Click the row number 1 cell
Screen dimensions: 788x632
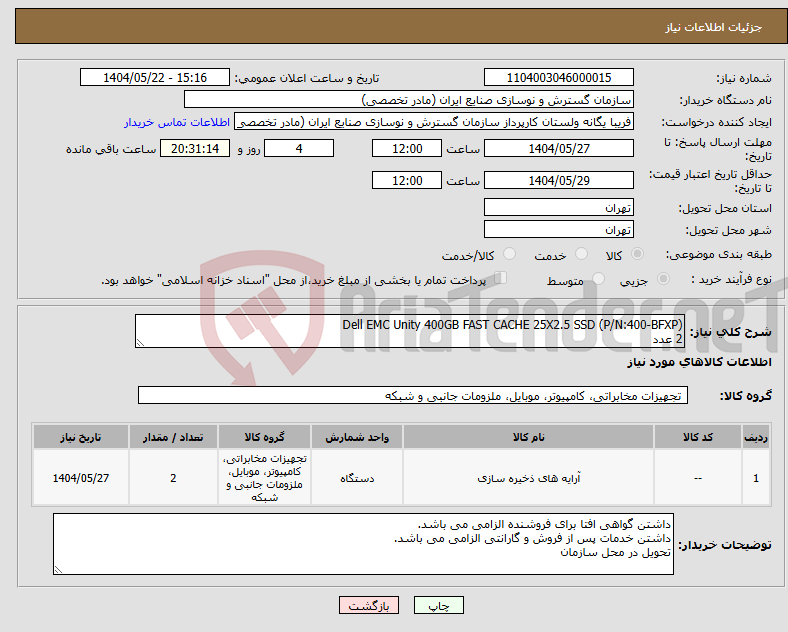point(756,478)
